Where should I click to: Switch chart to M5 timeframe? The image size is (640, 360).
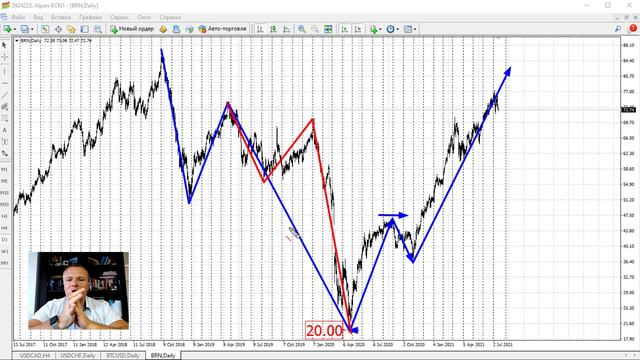(x=4, y=181)
